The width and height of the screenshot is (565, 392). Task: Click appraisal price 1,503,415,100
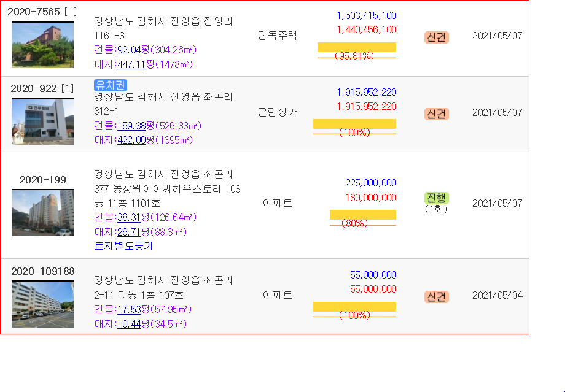click(367, 15)
